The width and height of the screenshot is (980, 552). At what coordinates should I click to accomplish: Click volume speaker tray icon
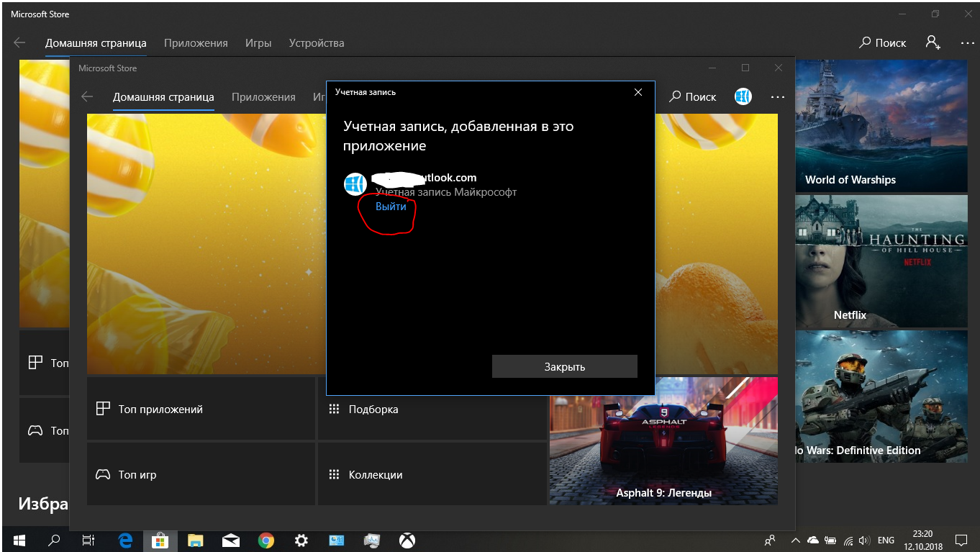click(865, 540)
